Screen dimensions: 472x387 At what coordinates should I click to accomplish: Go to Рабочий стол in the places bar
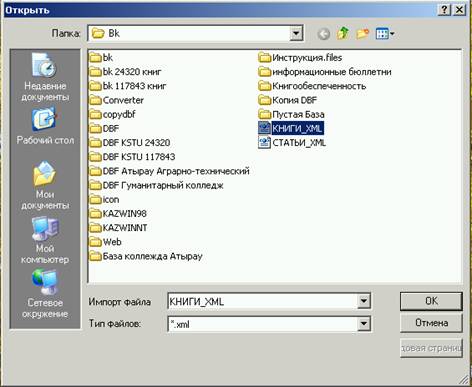point(45,127)
